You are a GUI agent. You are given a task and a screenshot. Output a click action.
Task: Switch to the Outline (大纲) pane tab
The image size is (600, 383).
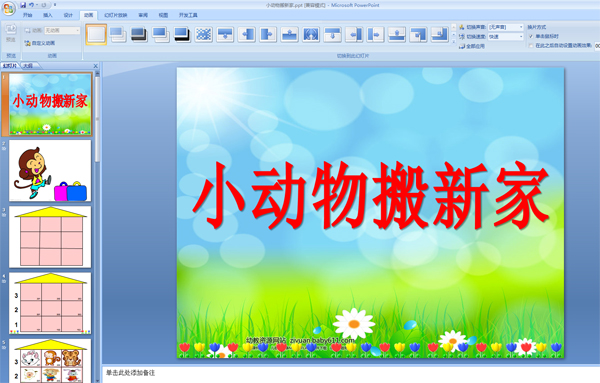click(28, 66)
